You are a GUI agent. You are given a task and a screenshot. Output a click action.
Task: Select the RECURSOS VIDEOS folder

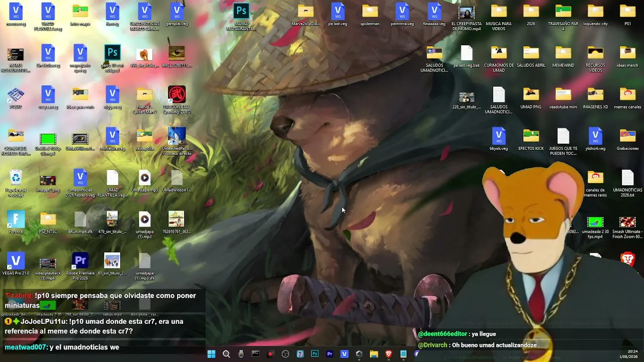pyautogui.click(x=595, y=58)
